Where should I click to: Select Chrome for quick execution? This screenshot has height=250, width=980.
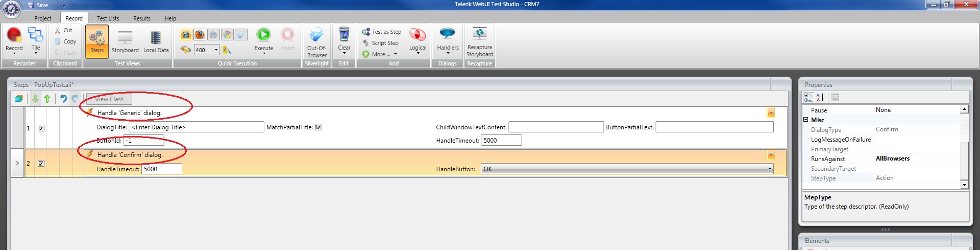pos(227,35)
